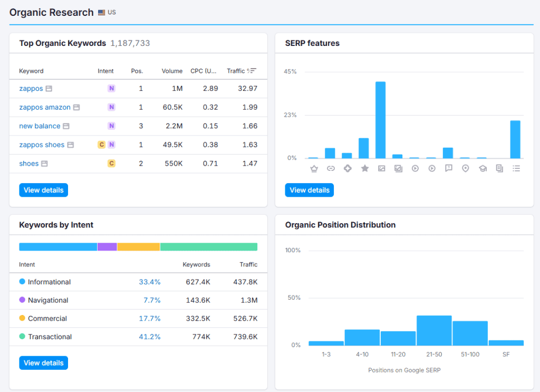Click the N intent badge for zappos
The height and width of the screenshot is (392, 540).
pos(111,89)
